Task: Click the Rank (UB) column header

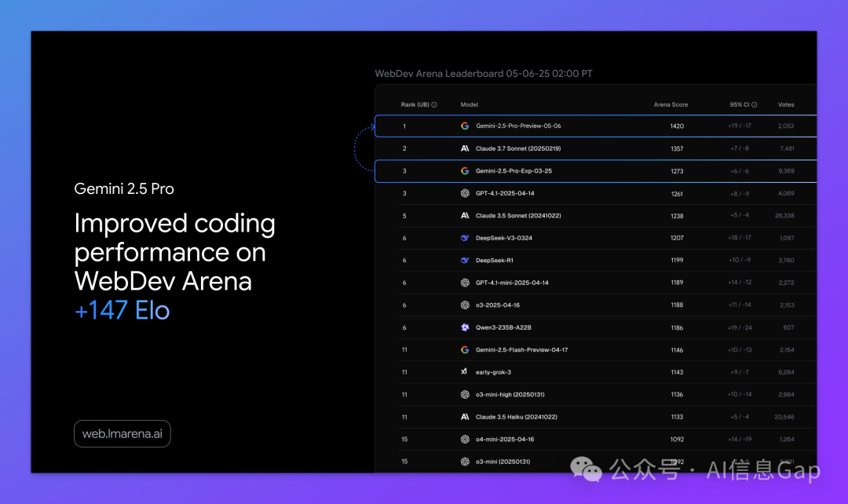Action: point(415,105)
